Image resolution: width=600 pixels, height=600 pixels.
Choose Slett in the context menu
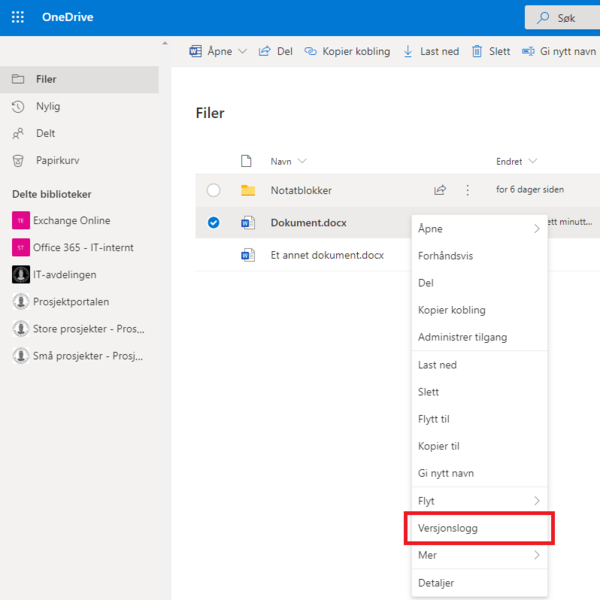[x=480, y=392]
